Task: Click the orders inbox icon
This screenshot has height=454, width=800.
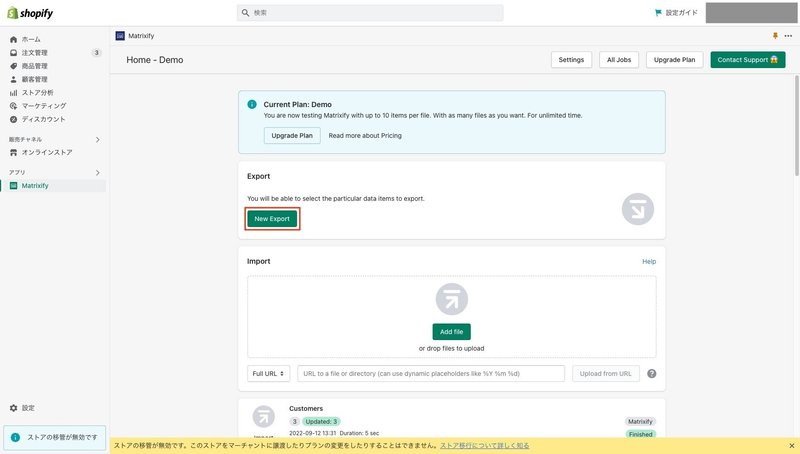Action: [x=13, y=53]
